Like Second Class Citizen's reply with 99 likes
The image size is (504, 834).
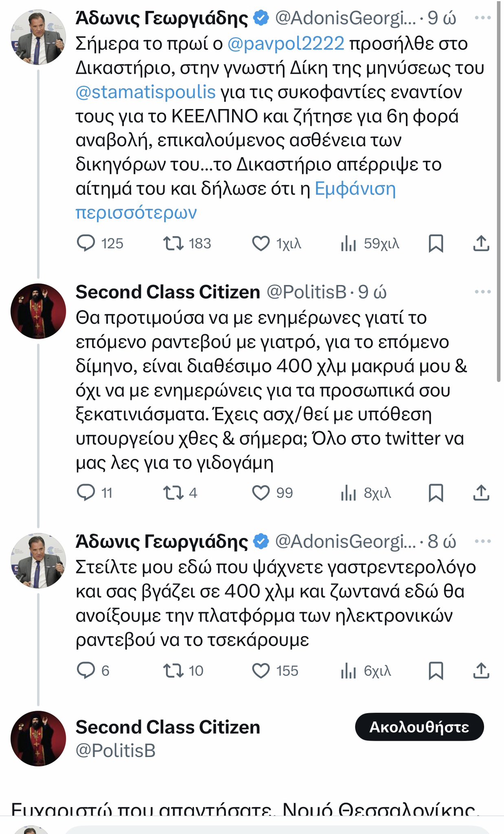pyautogui.click(x=261, y=493)
